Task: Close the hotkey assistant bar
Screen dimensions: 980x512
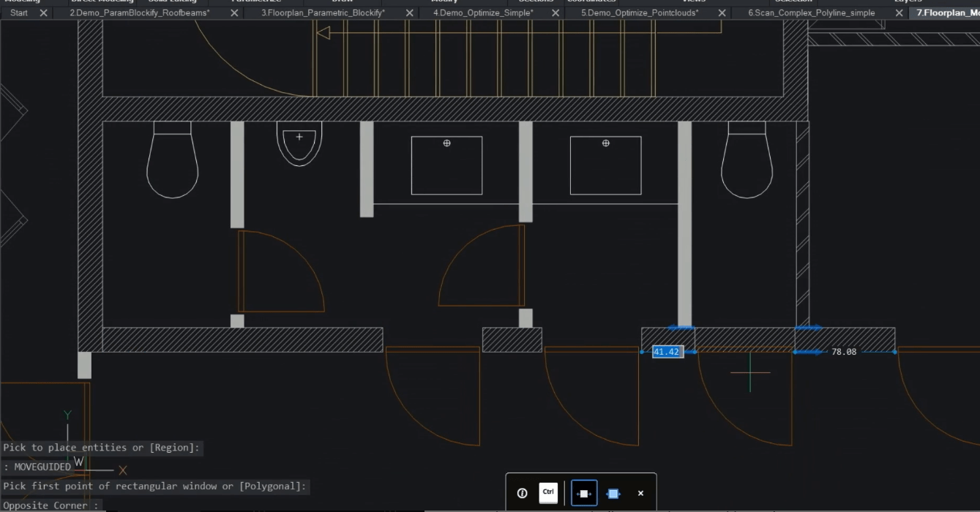Action: coord(640,494)
